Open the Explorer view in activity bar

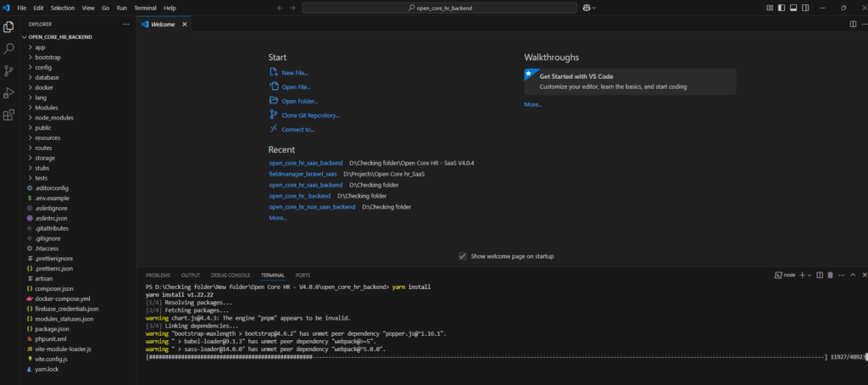pos(8,26)
